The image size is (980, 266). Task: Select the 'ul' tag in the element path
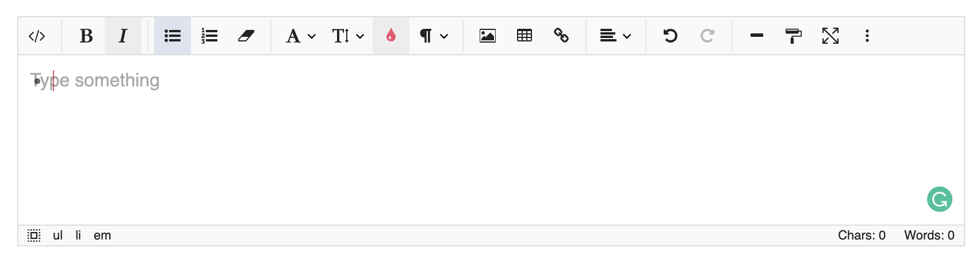point(58,235)
